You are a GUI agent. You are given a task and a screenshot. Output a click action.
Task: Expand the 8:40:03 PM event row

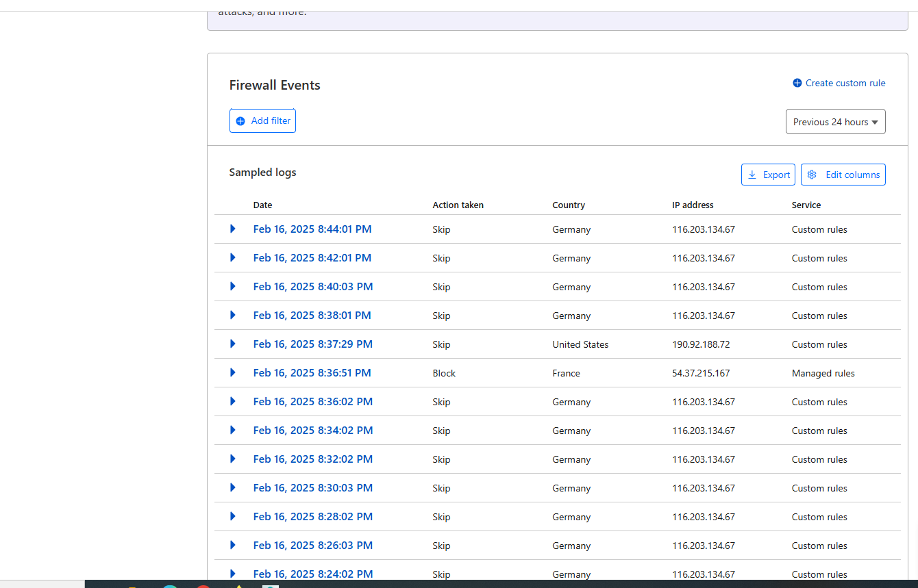coord(233,286)
